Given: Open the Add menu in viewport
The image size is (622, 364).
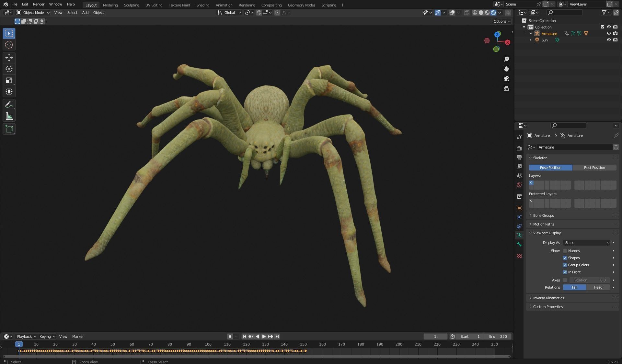Looking at the screenshot, I should point(85,13).
